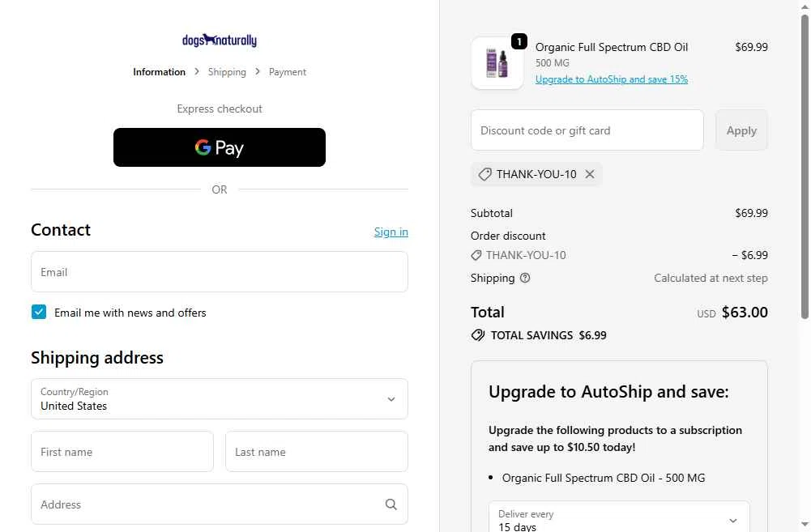Focus the Discount code or gift card field

(587, 130)
